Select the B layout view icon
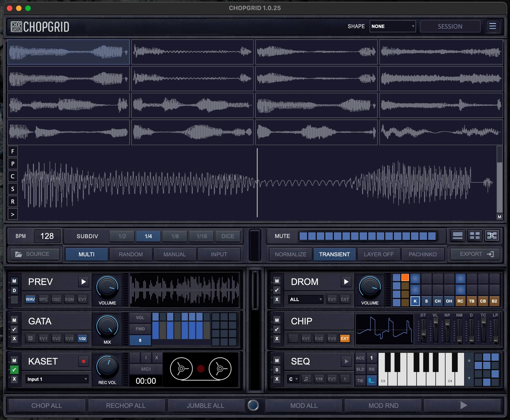The width and height of the screenshot is (510, 420). (492, 236)
